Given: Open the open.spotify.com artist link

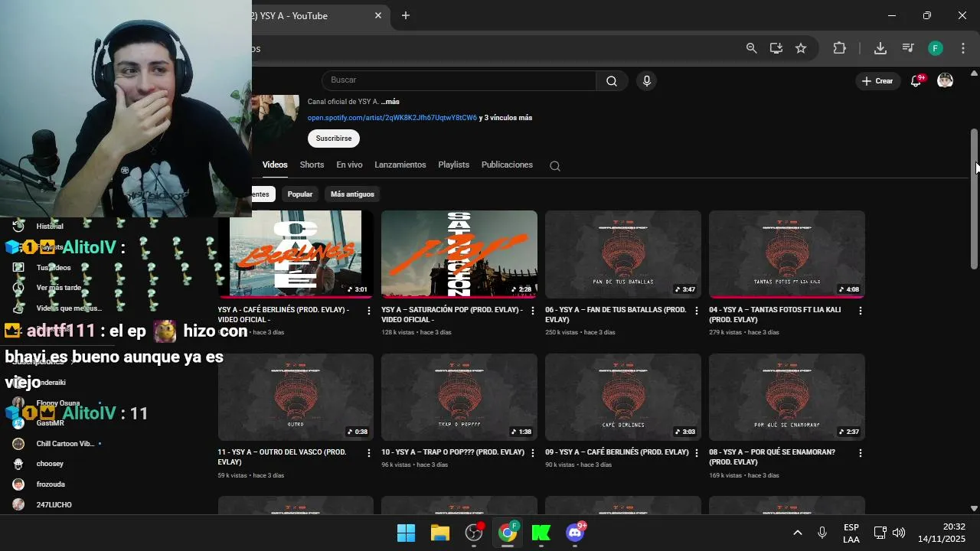Looking at the screenshot, I should 392,118.
